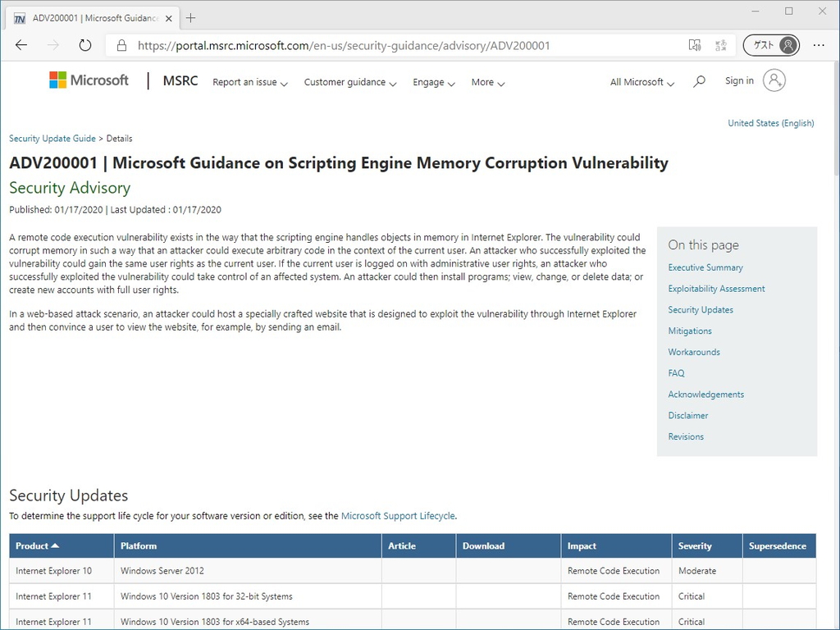
Task: Click the guest profile icon
Action: pyautogui.click(x=786, y=45)
